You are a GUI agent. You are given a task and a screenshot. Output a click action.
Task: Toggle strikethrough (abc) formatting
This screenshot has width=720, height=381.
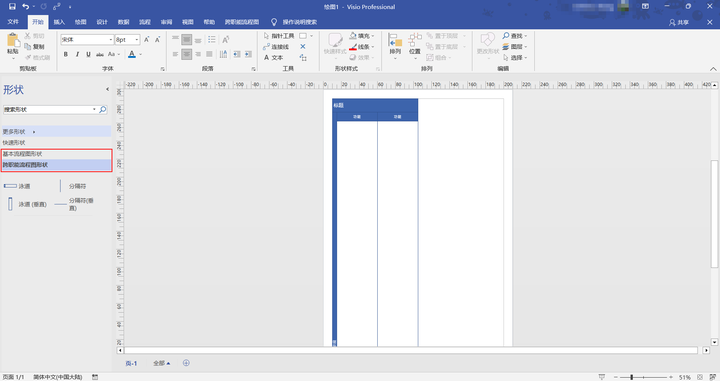click(x=100, y=54)
